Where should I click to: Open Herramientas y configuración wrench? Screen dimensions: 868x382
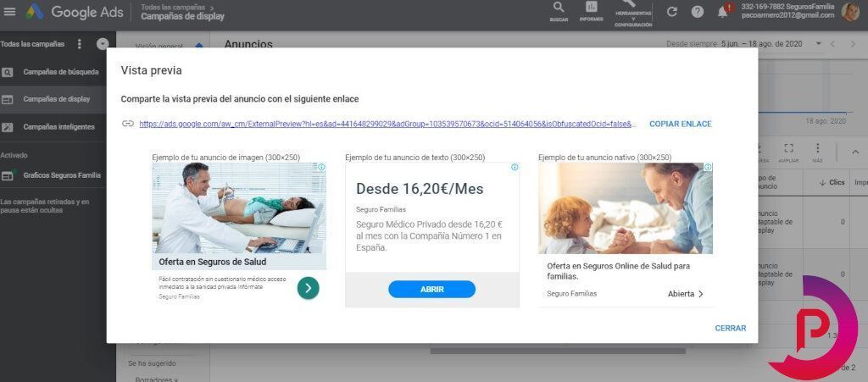tap(632, 14)
